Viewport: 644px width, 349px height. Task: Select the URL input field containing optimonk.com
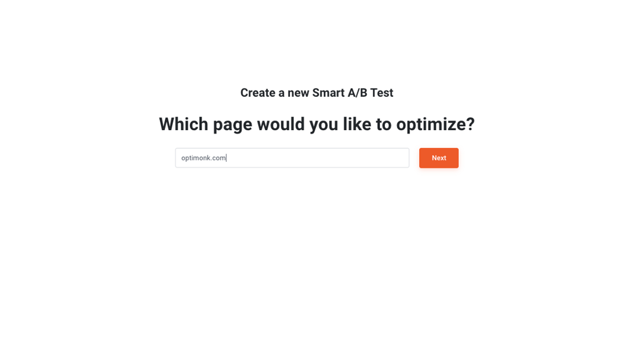pos(292,158)
